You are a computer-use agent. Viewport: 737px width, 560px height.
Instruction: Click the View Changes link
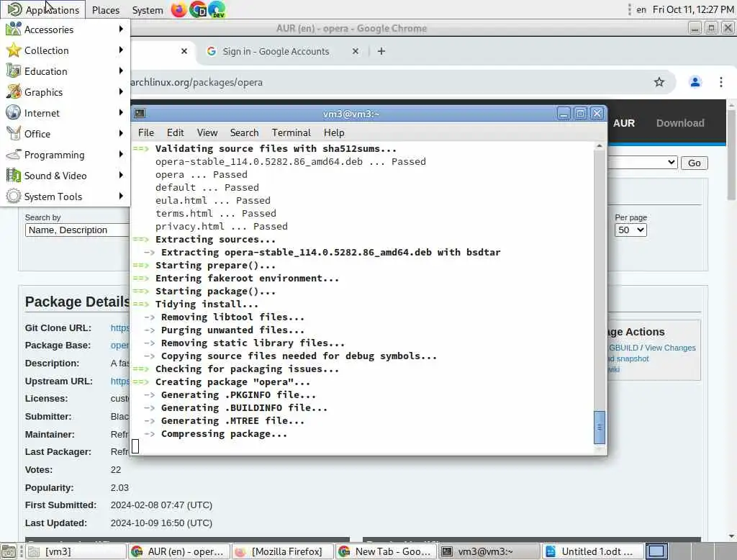(670, 348)
